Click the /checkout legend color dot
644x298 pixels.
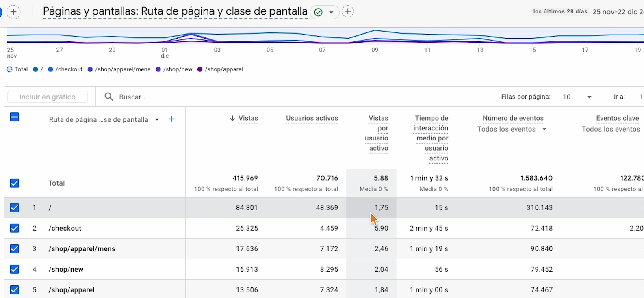click(51, 69)
